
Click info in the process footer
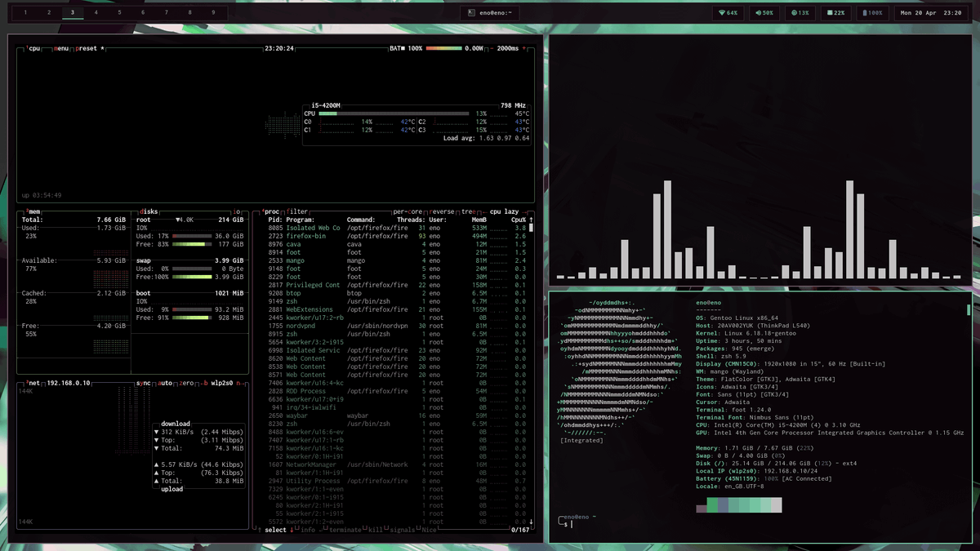pos(309,530)
